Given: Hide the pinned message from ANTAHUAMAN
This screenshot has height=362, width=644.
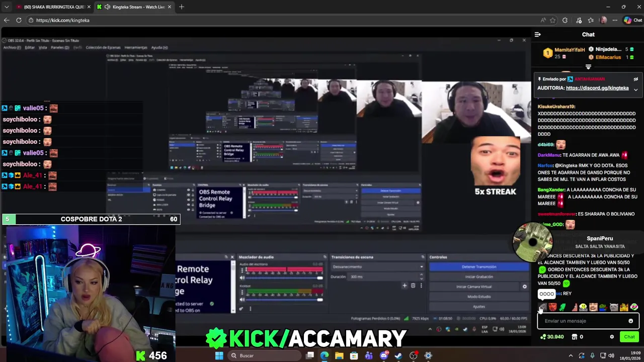Looking at the screenshot, I should 635,79.
